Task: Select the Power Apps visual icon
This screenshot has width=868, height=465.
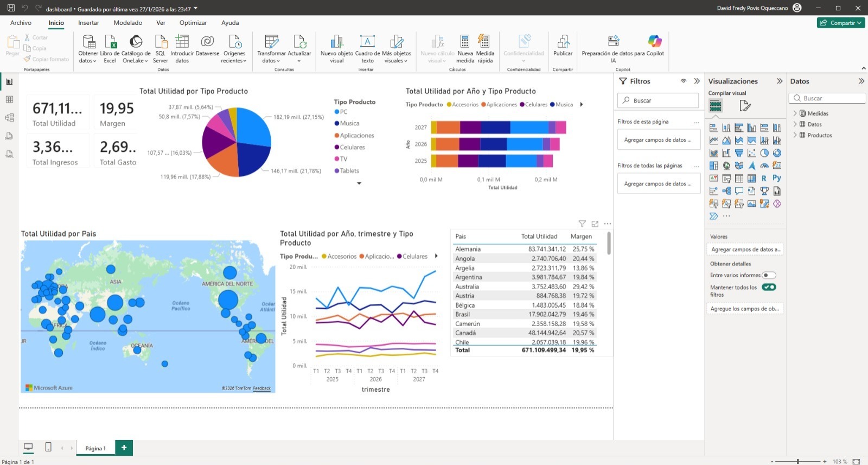Action: tap(777, 203)
